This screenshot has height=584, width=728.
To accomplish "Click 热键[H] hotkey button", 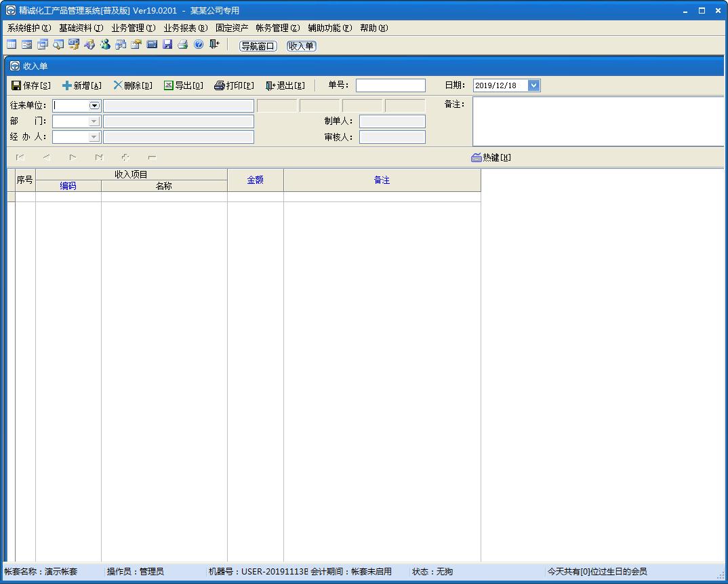I will (491, 157).
